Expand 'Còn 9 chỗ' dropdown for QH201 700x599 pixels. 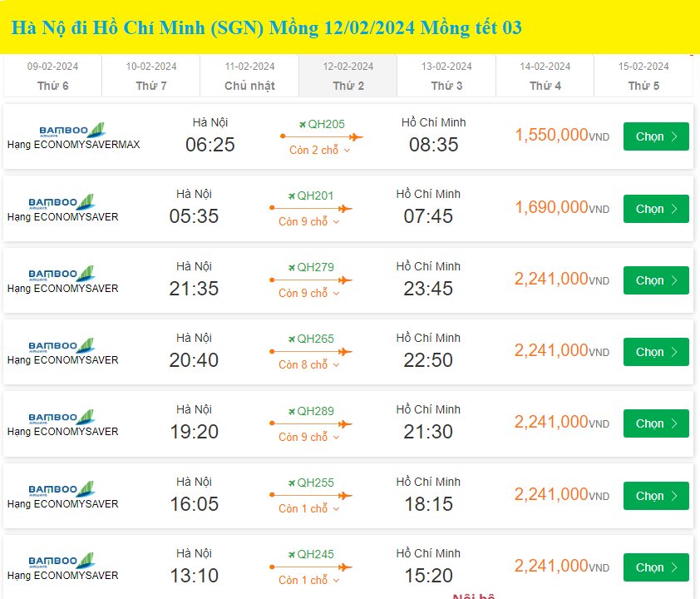pyautogui.click(x=309, y=222)
